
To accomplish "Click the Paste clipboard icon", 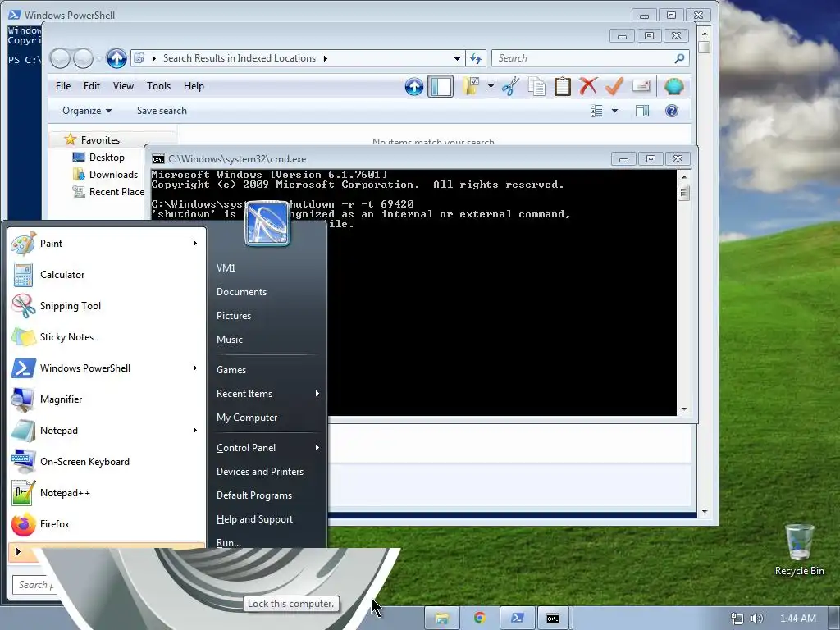I will click(x=562, y=86).
